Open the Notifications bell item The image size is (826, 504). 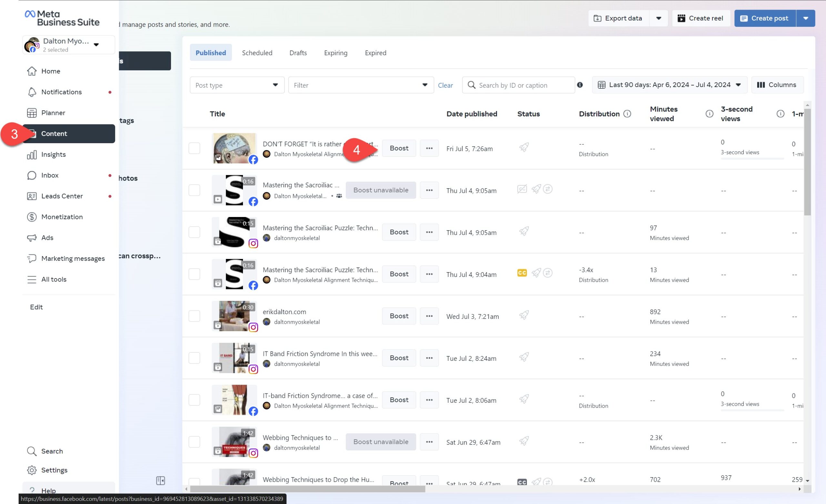pyautogui.click(x=69, y=92)
